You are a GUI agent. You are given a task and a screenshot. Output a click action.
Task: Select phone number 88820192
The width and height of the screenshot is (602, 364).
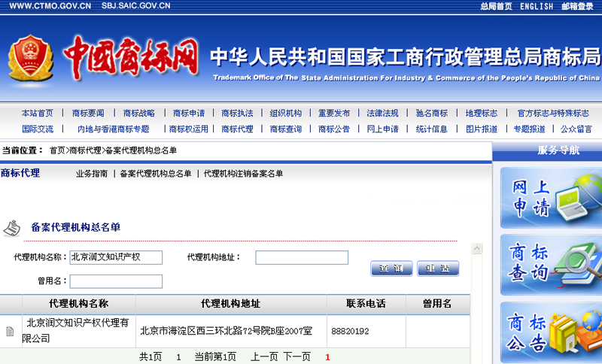point(350,332)
